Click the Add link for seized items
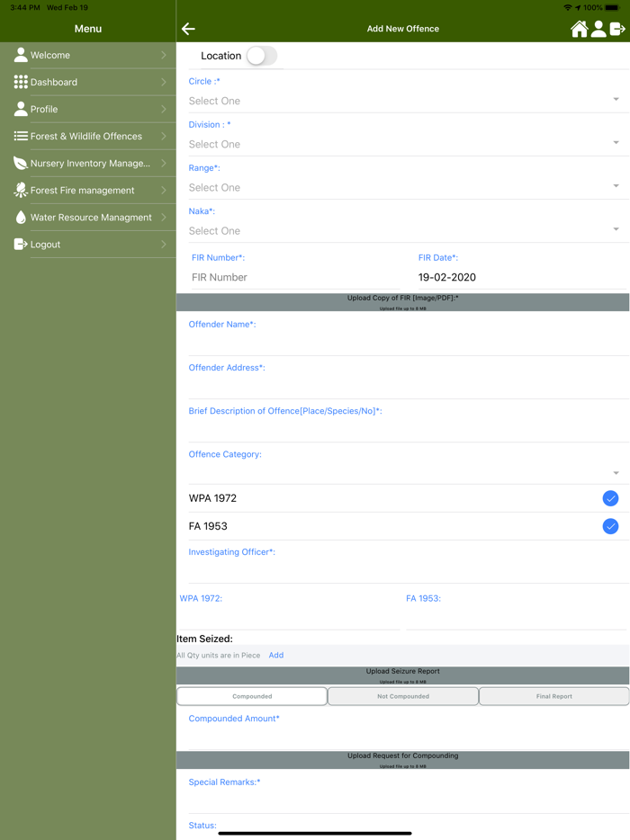Viewport: 630px width, 840px height. 276,655
